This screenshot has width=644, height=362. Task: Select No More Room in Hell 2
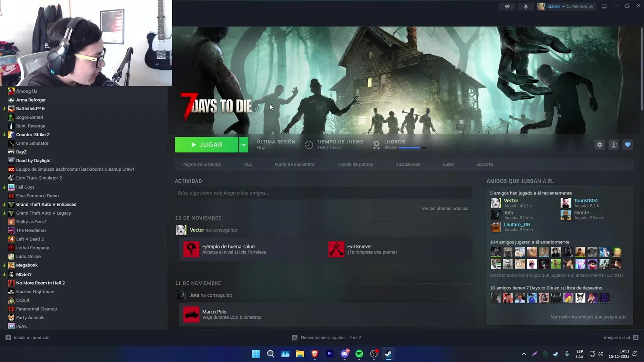pyautogui.click(x=40, y=283)
